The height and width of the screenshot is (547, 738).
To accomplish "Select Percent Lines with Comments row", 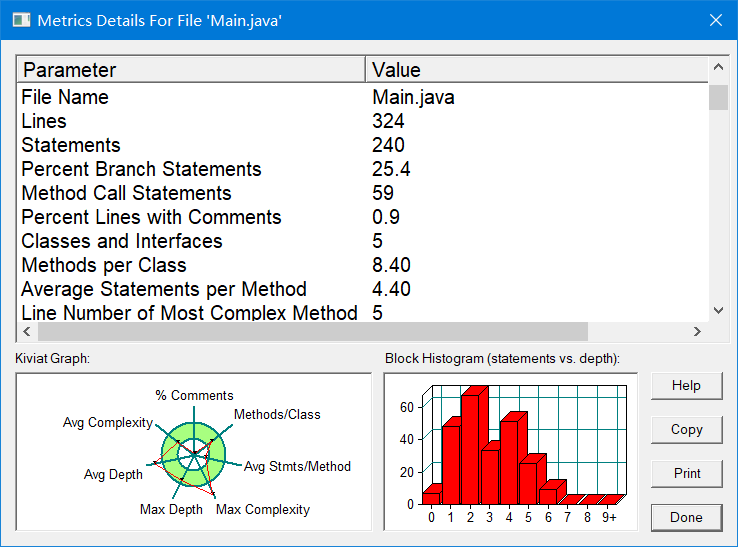I will pos(362,217).
